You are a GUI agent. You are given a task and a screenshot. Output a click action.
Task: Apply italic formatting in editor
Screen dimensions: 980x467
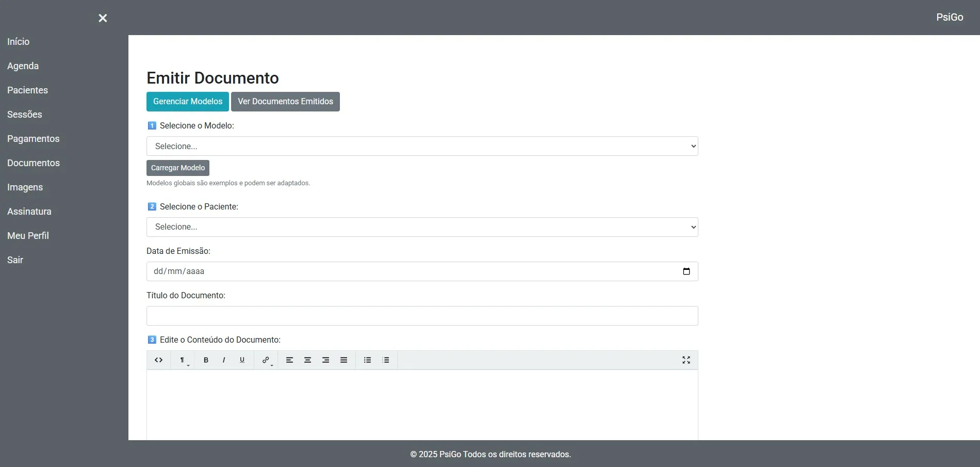point(224,360)
